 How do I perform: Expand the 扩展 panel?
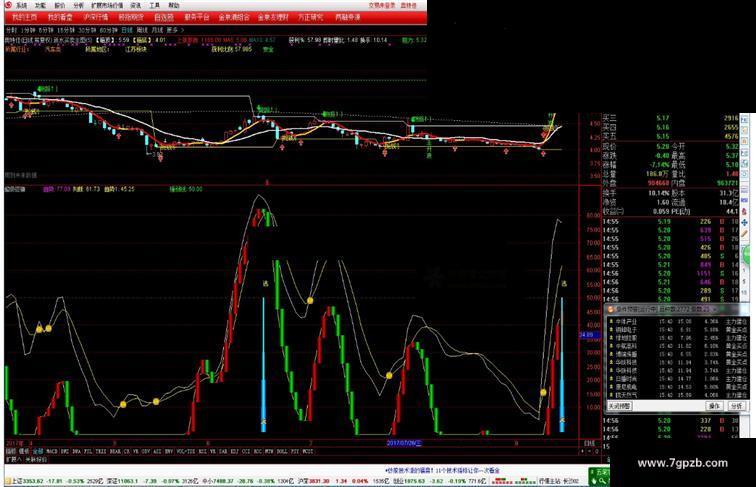pos(14,460)
